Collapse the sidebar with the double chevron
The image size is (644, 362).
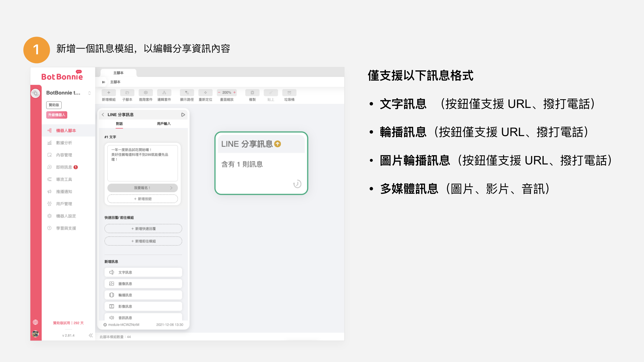[91, 335]
